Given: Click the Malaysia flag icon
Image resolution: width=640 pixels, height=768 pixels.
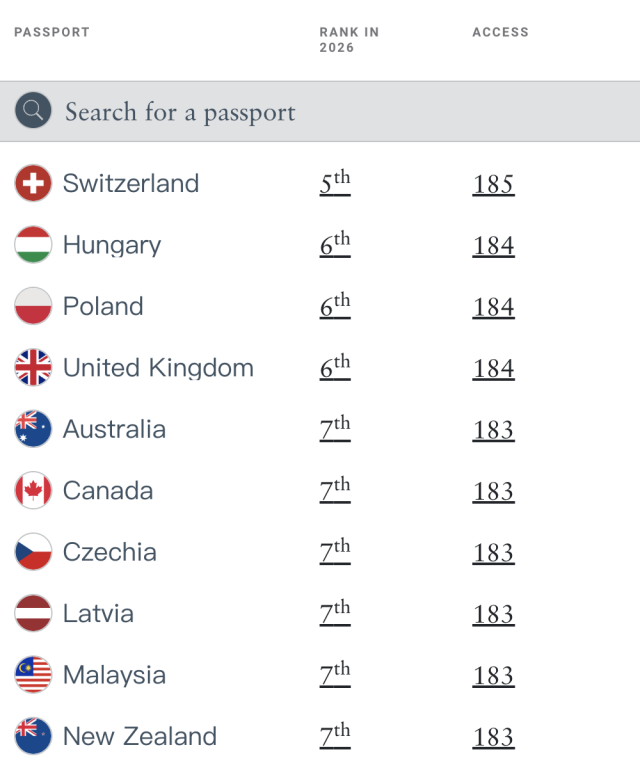Looking at the screenshot, I should 33,674.
